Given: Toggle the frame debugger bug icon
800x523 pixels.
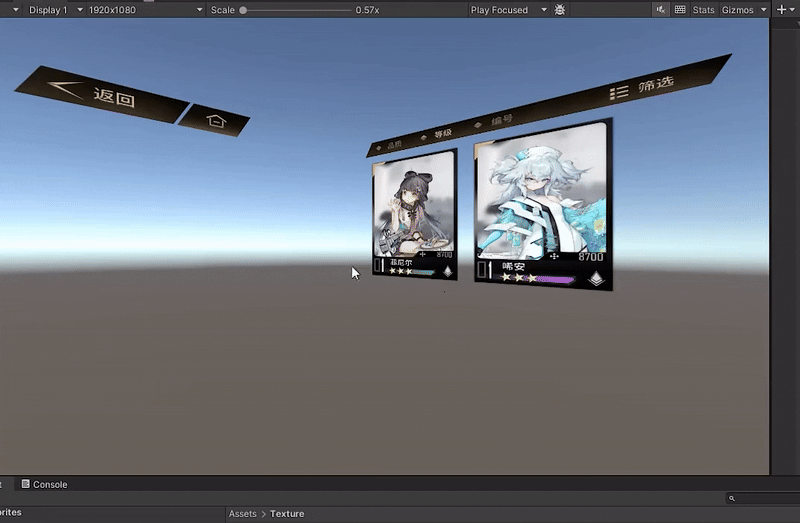Looking at the screenshot, I should pos(560,10).
